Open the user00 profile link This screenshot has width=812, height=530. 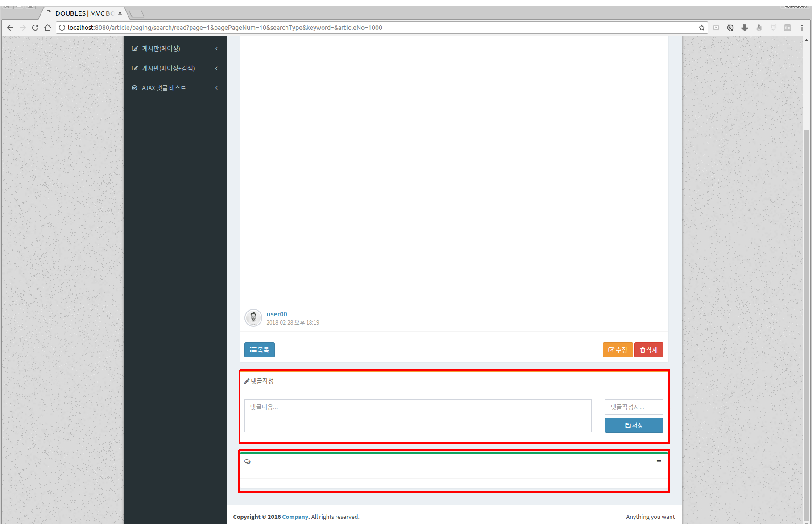point(277,314)
